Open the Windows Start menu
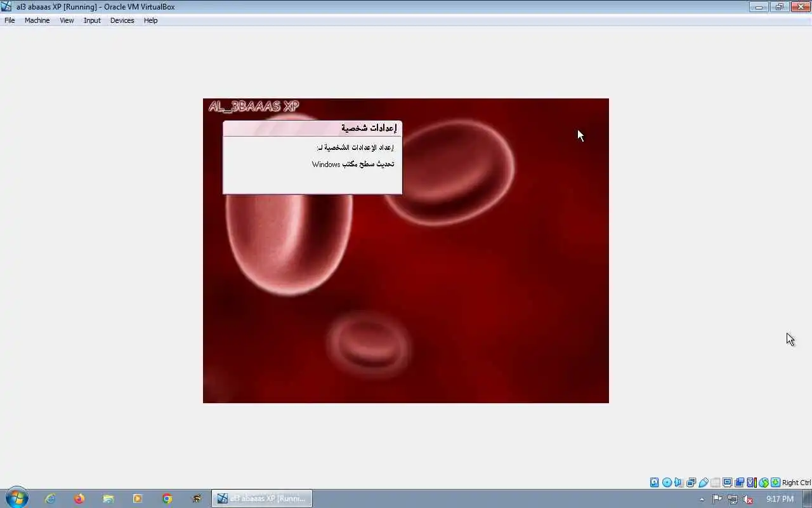Viewport: 812px width, 508px height. pos(16,498)
